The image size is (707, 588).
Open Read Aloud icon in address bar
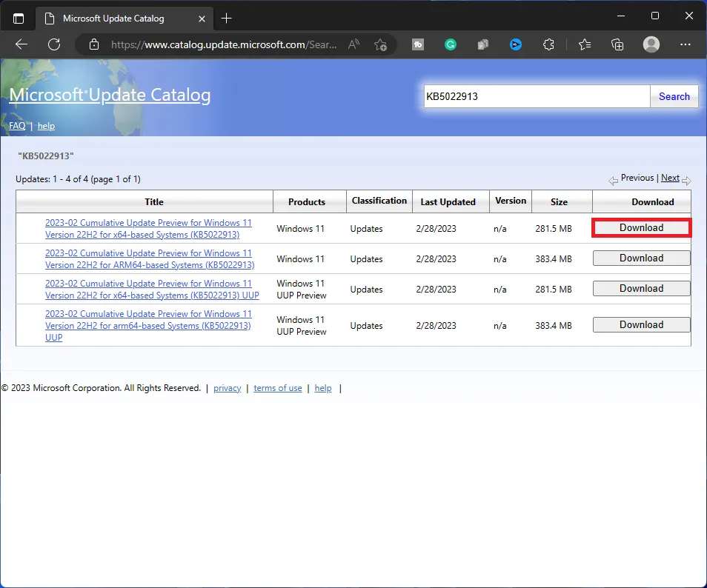tap(354, 44)
